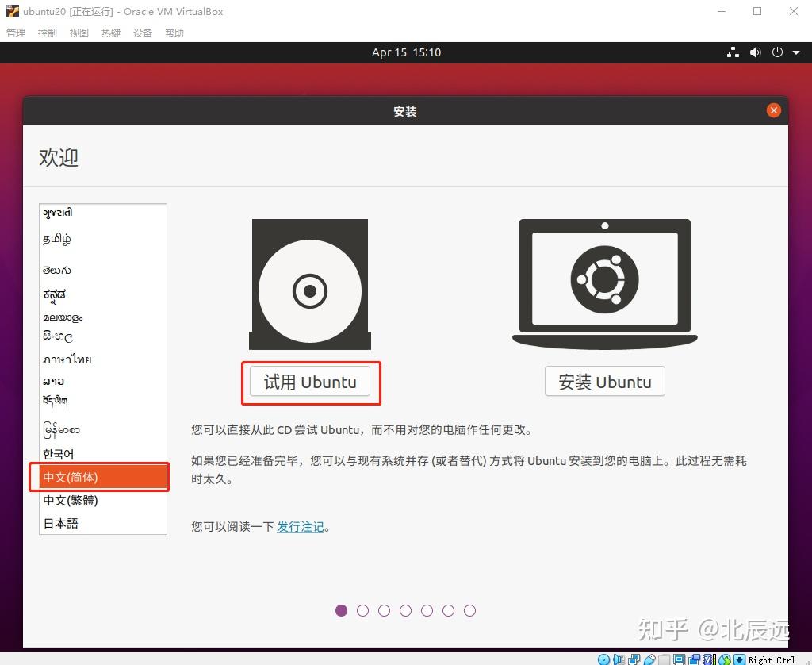Expand the system menu dropdown arrow
Screen dimensions: 812x665
pyautogui.click(x=796, y=52)
